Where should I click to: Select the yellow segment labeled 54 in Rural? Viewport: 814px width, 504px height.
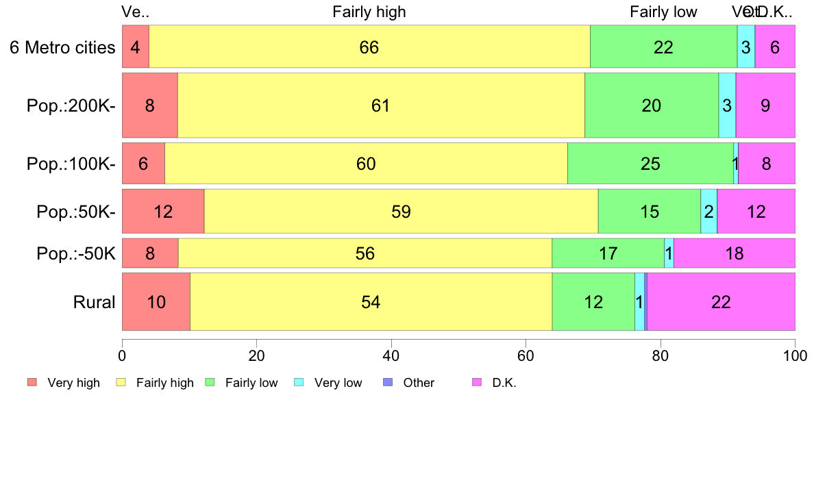371,301
